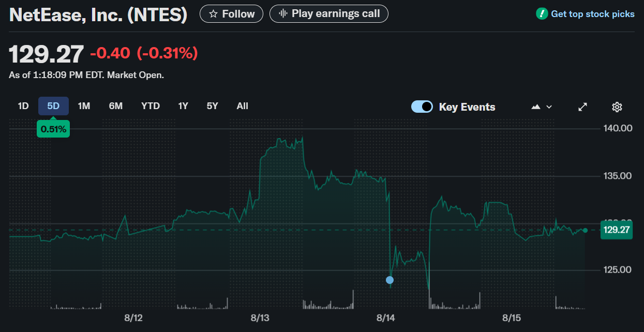
Task: Switch to the 6M chart range
Action: point(116,106)
